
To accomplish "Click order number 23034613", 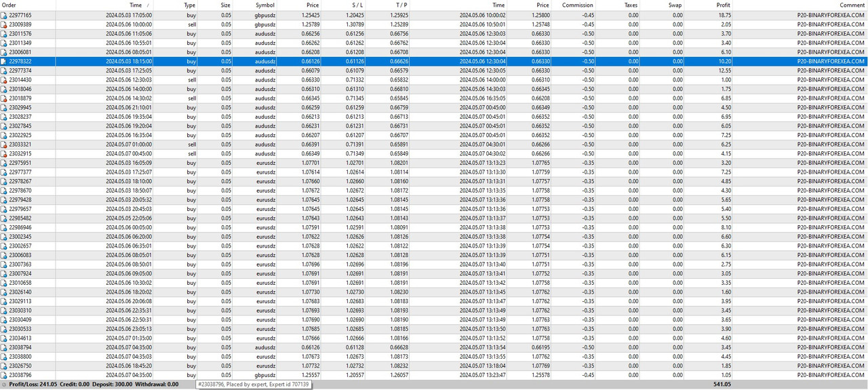I will click(x=20, y=338).
